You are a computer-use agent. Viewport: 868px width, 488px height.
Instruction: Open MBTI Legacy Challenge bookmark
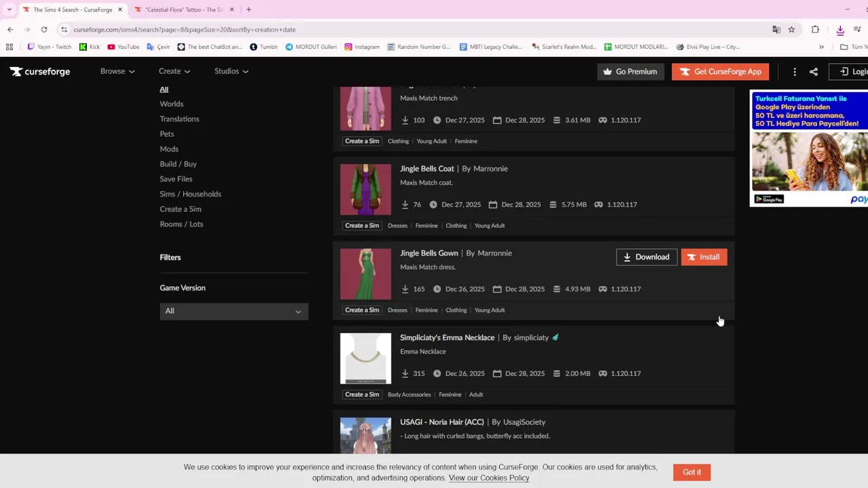tap(491, 47)
